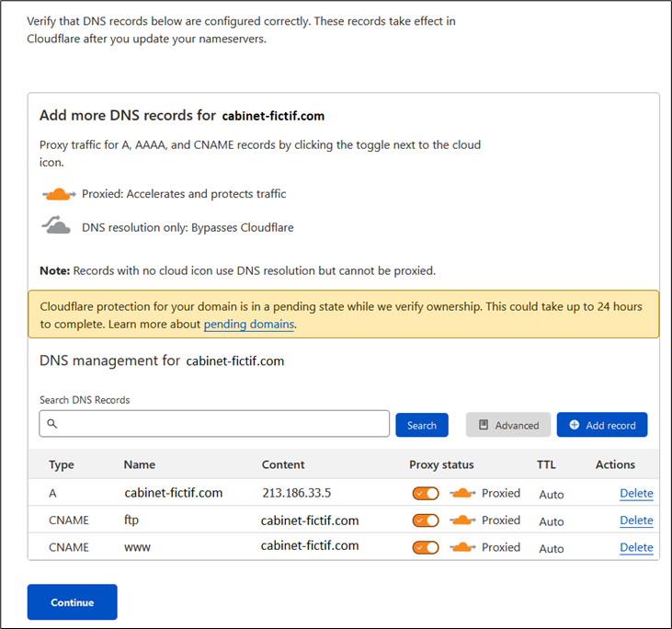Toggle proxy for the A record cabinet-fictif.com
The image size is (672, 629).
tap(426, 494)
